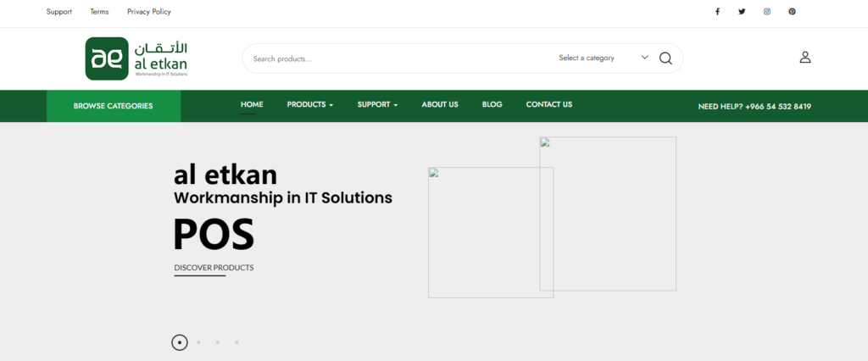The width and height of the screenshot is (868, 361).
Task: Select the first active slider dot
Action: (x=180, y=342)
